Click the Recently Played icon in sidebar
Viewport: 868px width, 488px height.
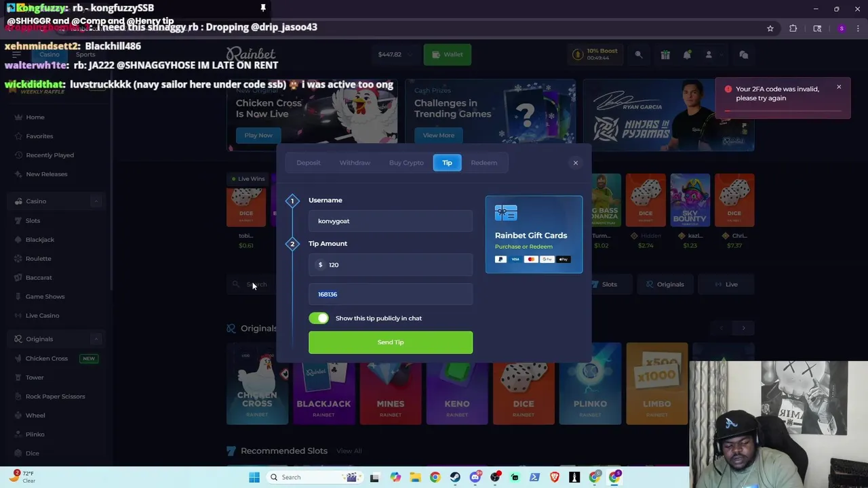point(19,155)
